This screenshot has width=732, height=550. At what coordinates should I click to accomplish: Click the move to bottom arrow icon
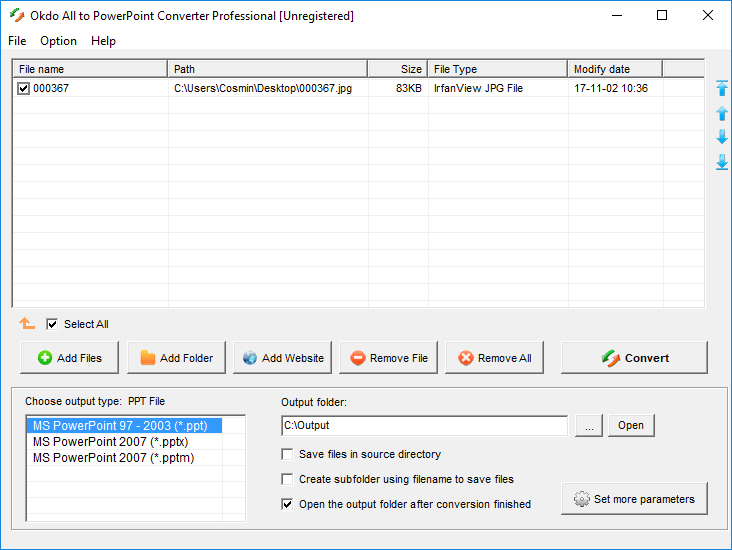pos(722,162)
